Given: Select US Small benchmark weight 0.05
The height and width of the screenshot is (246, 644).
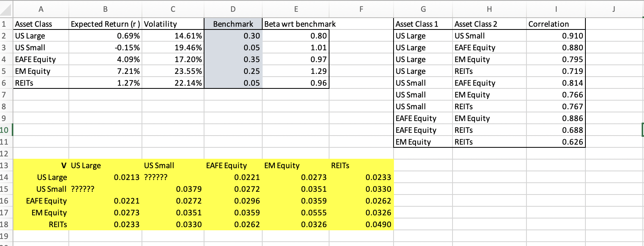Looking at the screenshot, I should [233, 48].
